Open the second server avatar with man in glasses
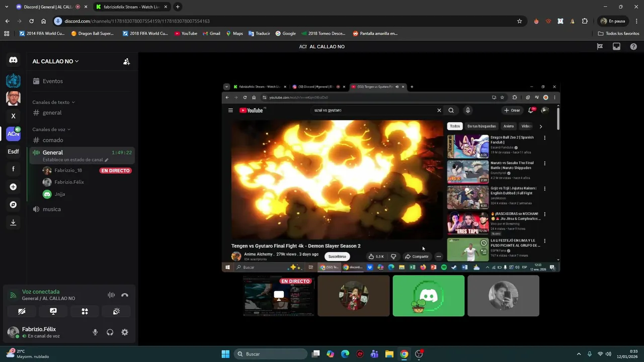This screenshot has height=362, width=644. pos(13,98)
